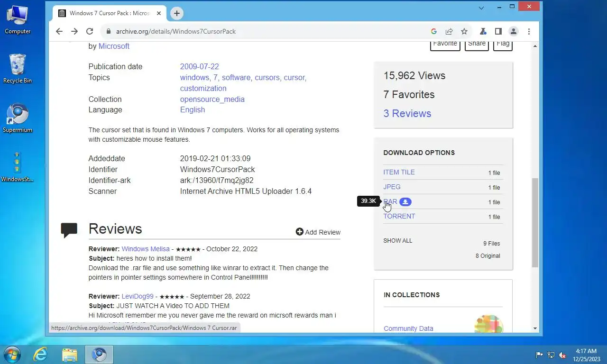Select the Supermium desktop shortcut

18,118
